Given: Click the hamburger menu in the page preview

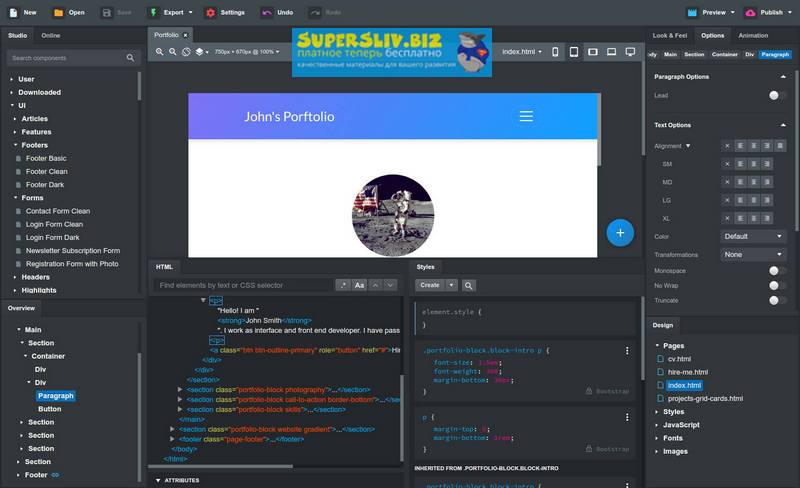Looking at the screenshot, I should pos(526,116).
